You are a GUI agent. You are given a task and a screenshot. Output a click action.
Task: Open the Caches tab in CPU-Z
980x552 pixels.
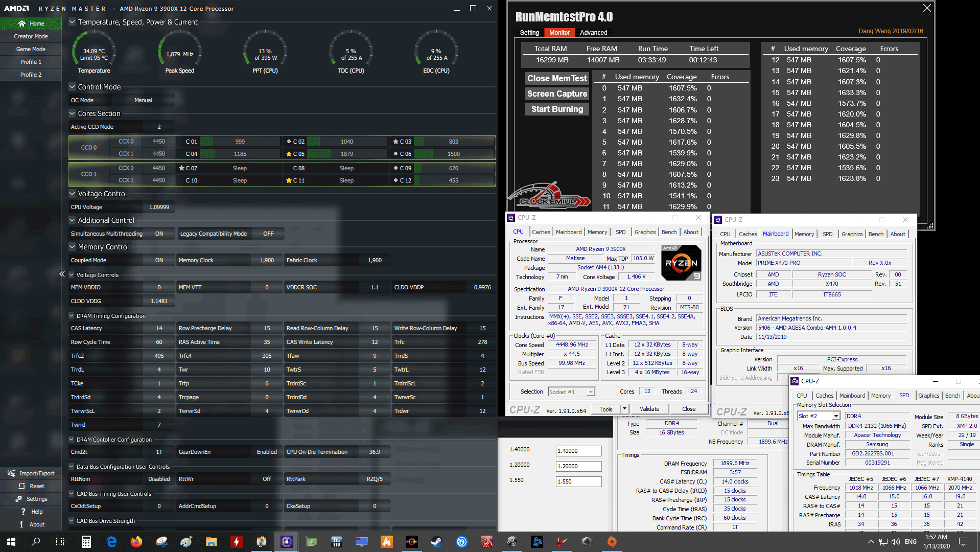point(541,232)
